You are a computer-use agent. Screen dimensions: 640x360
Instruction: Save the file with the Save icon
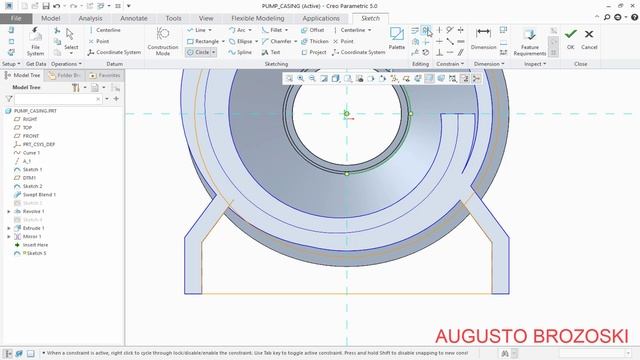46,6
